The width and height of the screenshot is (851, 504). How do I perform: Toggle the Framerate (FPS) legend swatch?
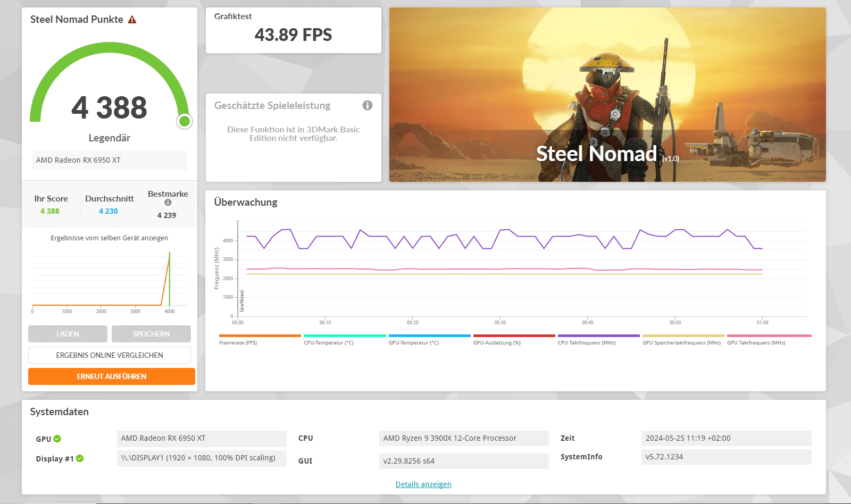coord(260,336)
